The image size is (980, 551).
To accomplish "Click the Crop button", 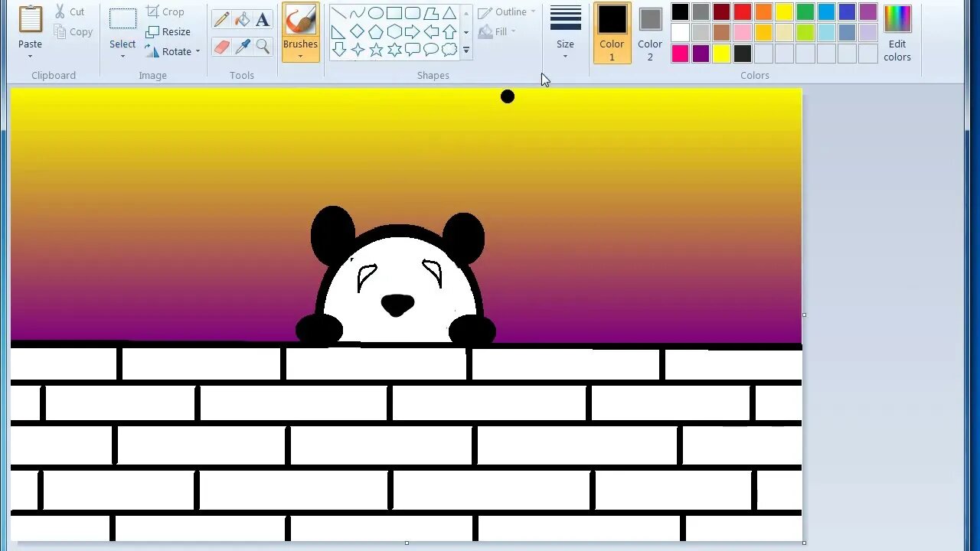I will 165,11.
